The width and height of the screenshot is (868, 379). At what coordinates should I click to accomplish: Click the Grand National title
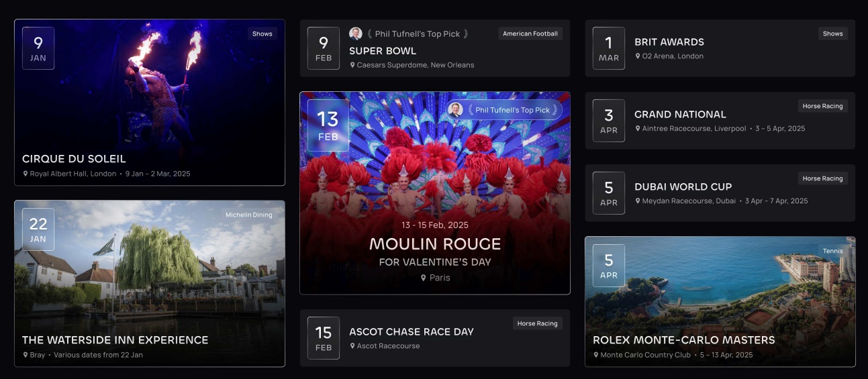point(680,115)
